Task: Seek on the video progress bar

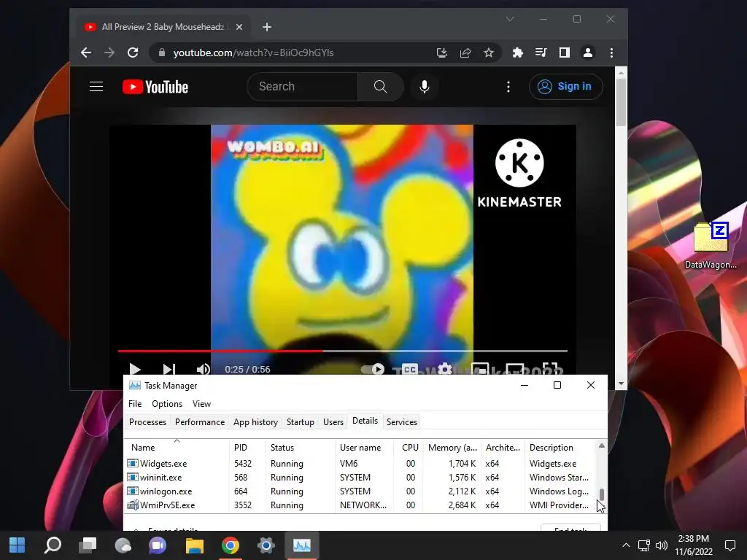Action: [x=343, y=351]
